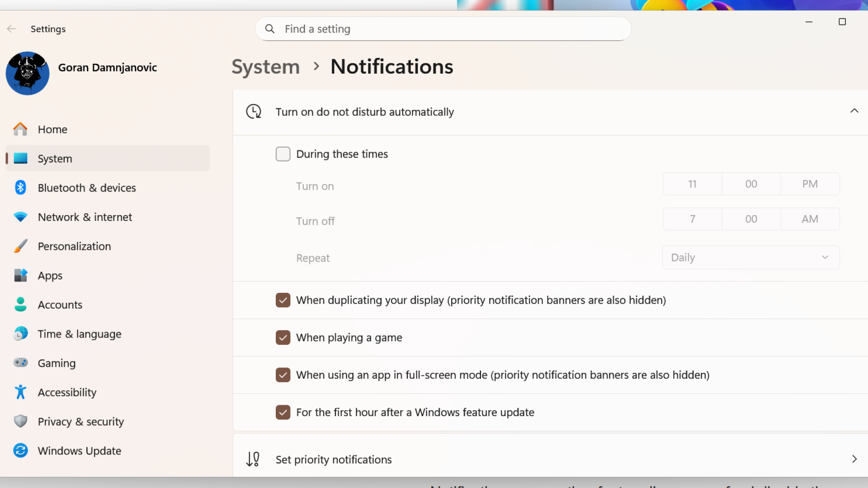Click the search magnifier icon

(x=270, y=29)
